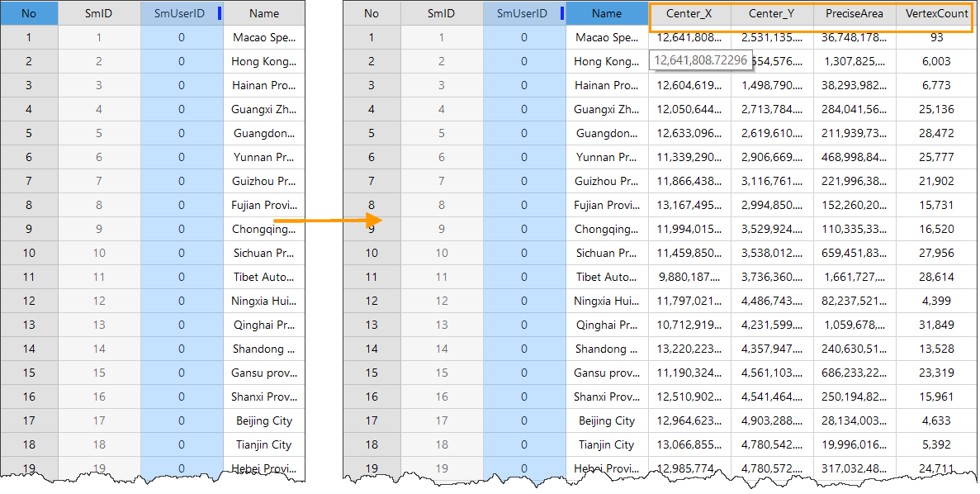Select the PreciseArea column header
The height and width of the screenshot is (494, 980).
tap(855, 14)
